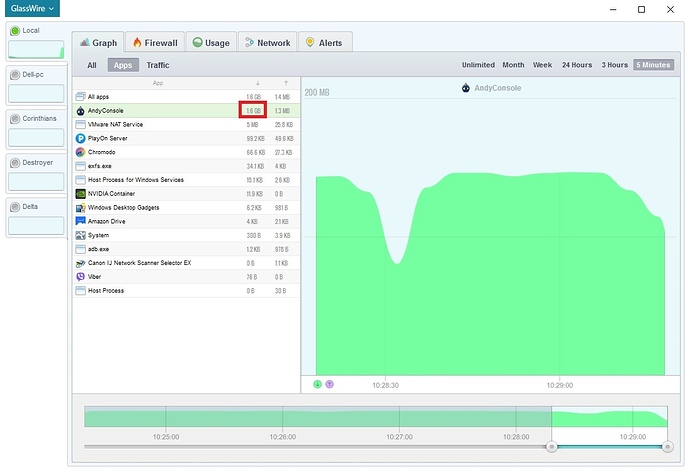690x472 pixels.
Task: Select the AndyConsole app icon in list
Action: click(x=80, y=110)
